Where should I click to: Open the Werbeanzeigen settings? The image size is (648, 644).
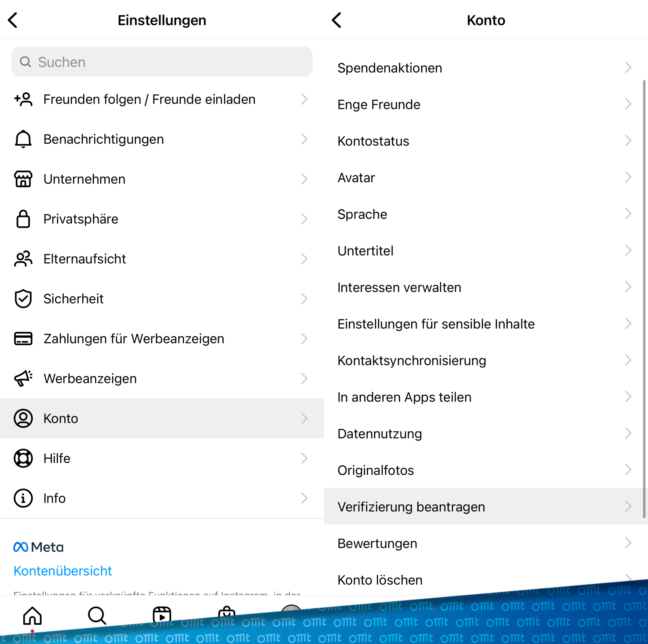(x=162, y=378)
